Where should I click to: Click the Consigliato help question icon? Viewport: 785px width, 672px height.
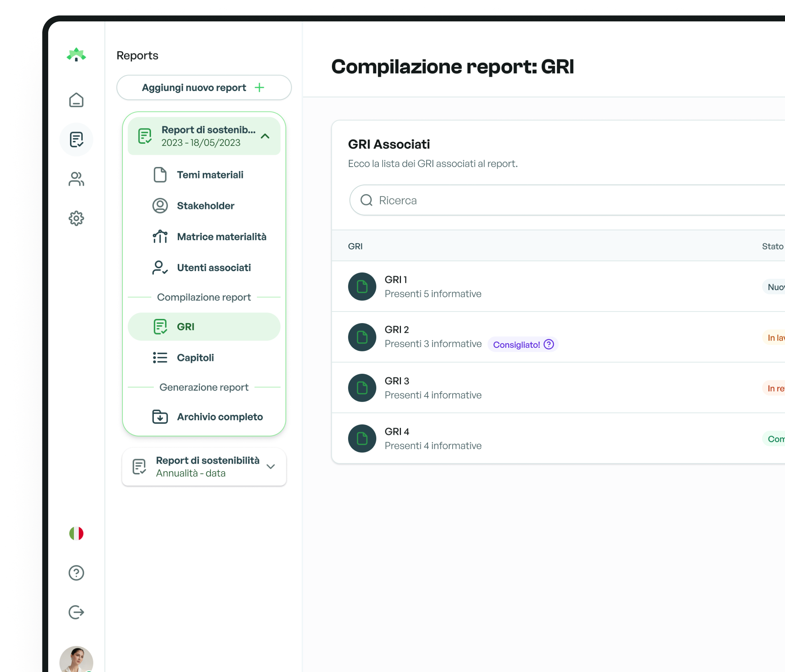point(549,344)
